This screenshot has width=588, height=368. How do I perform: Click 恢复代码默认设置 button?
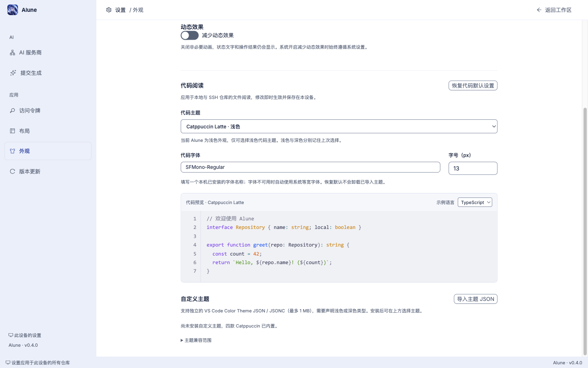pyautogui.click(x=473, y=85)
